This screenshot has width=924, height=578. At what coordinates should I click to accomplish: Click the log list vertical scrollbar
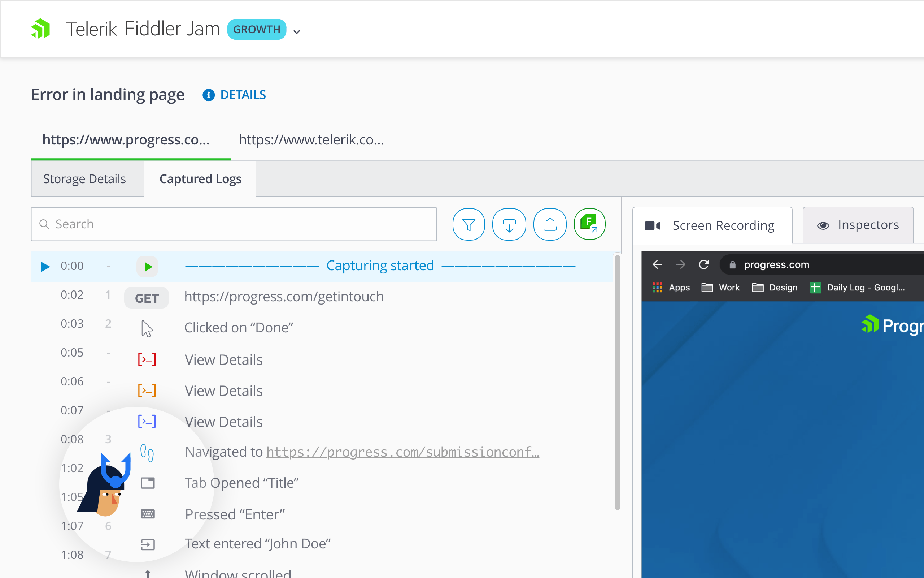[x=617, y=382]
